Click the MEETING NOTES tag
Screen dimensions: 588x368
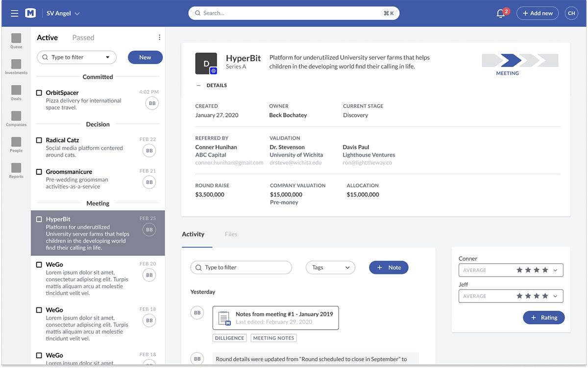273,338
